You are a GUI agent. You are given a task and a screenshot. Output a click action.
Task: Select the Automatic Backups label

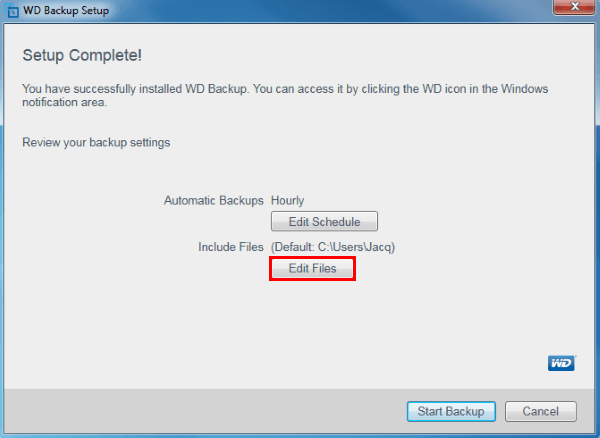click(x=213, y=201)
